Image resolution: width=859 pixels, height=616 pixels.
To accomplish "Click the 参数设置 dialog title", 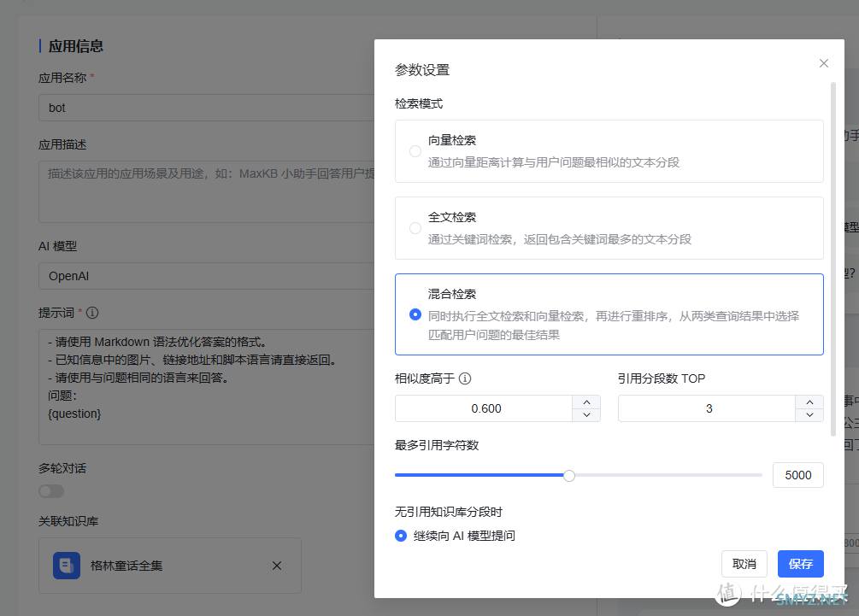I will (x=422, y=70).
